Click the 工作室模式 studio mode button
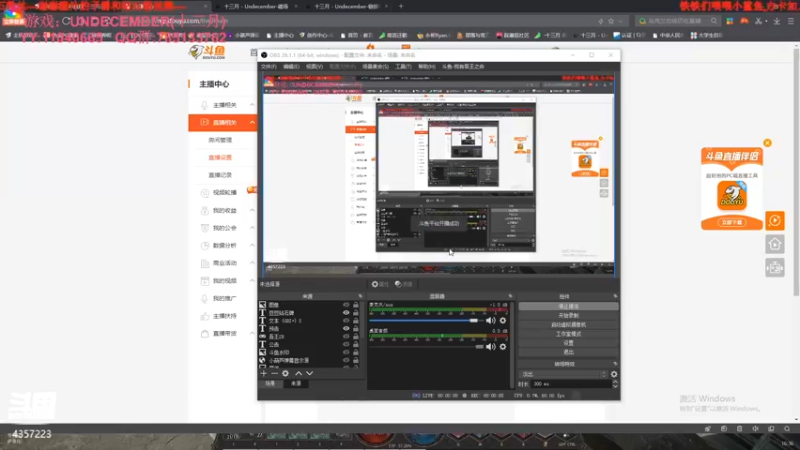 (x=568, y=334)
